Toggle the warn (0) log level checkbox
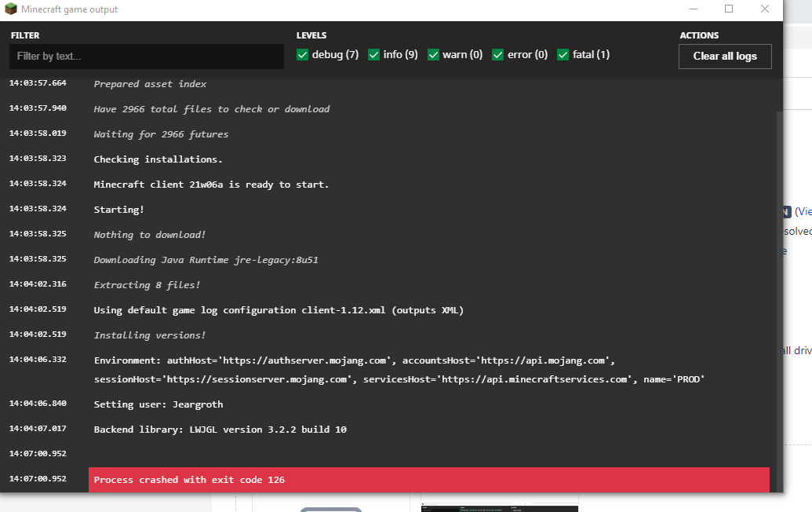The height and width of the screenshot is (512, 812). [433, 54]
